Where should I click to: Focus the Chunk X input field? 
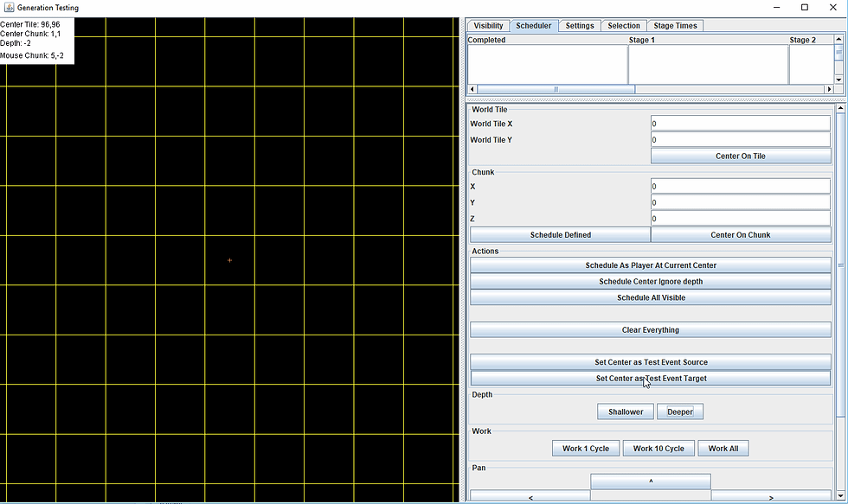point(741,187)
